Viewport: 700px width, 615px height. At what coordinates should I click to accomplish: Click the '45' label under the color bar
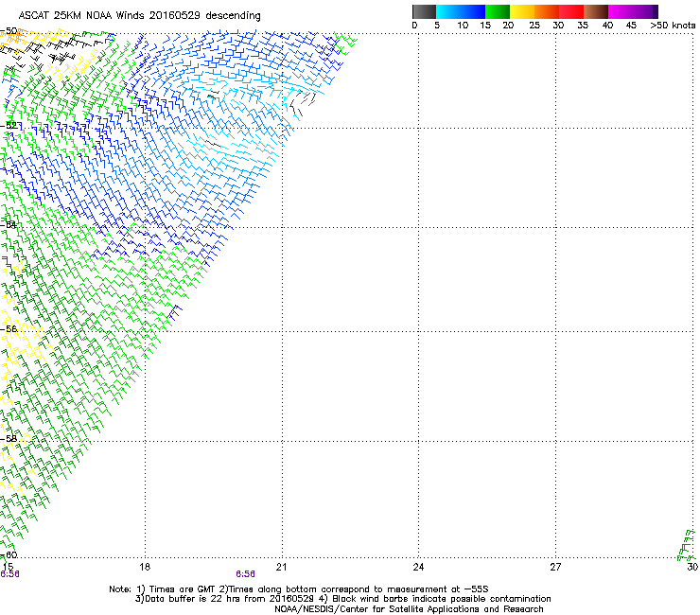(631, 26)
